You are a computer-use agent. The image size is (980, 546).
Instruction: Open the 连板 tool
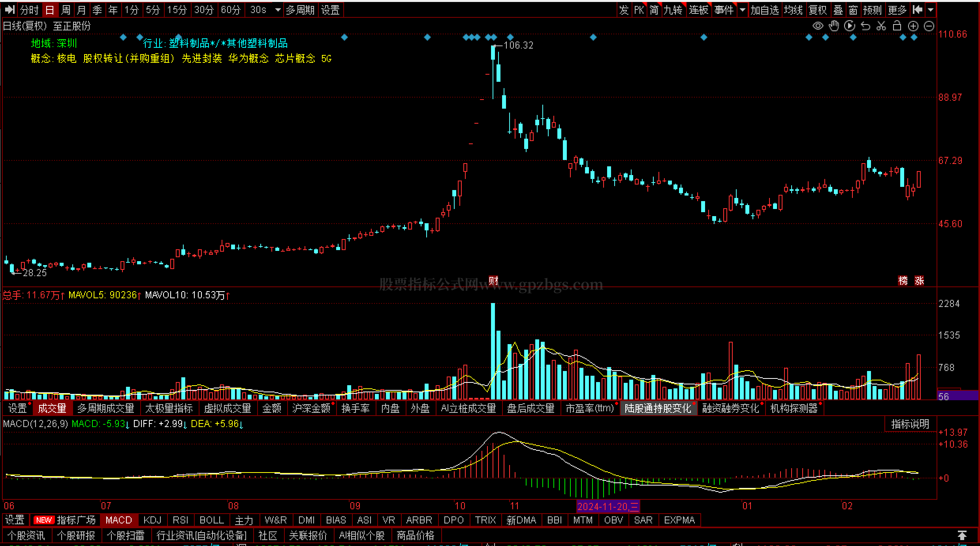pos(699,10)
